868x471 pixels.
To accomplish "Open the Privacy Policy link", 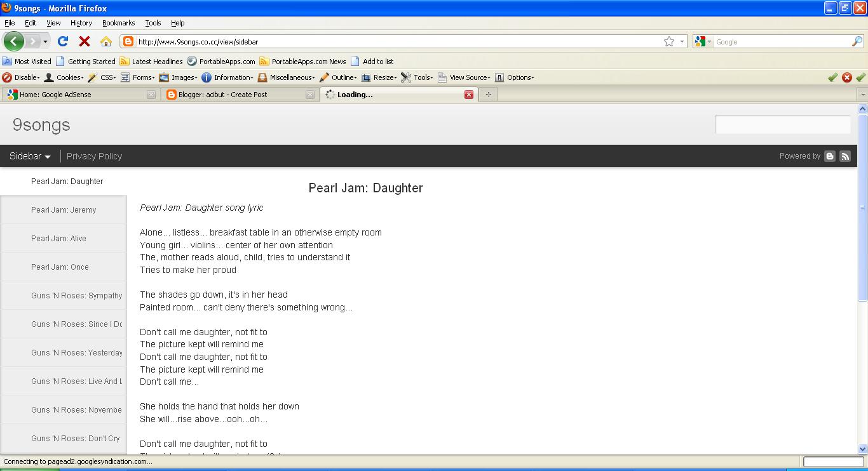I will coord(94,156).
